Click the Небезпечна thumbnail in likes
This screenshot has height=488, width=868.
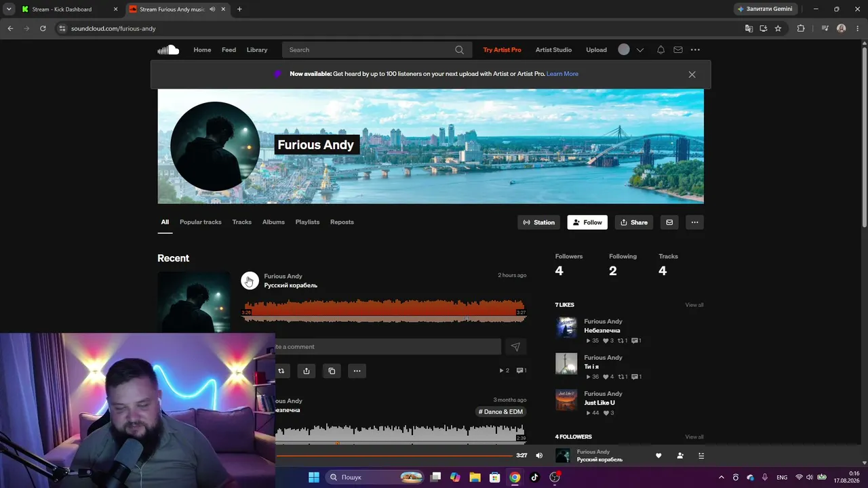[x=566, y=327]
